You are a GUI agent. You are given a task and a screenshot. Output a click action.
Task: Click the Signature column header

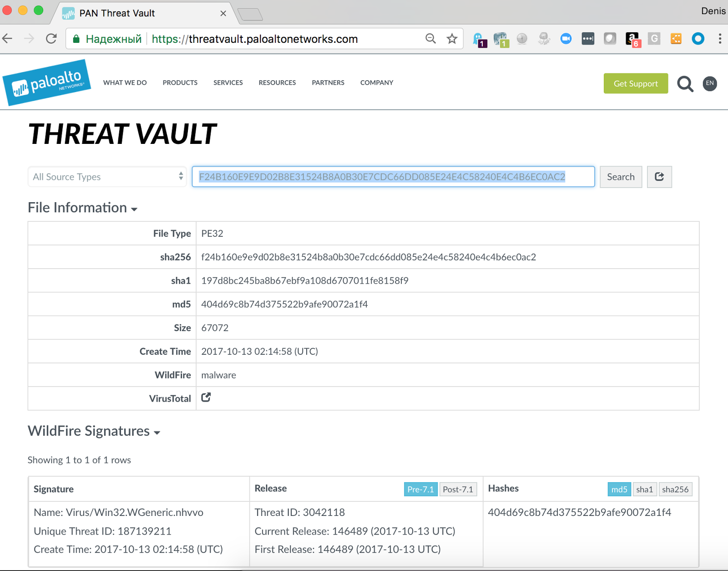54,489
